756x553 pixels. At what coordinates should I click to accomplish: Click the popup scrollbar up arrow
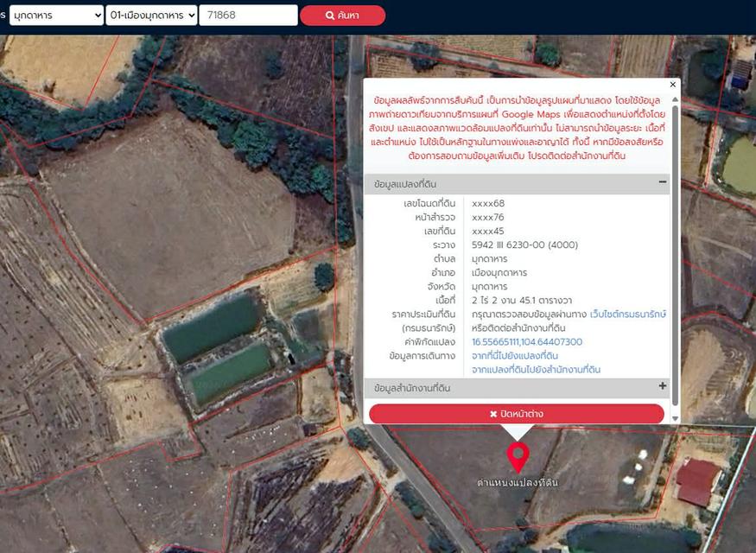point(675,99)
